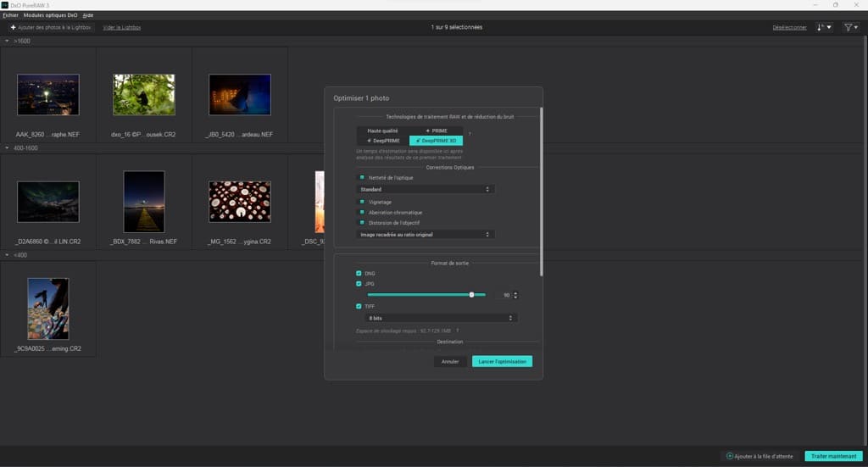Image resolution: width=868 pixels, height=467 pixels.
Task: Select the Haute qualité processing mode
Action: click(382, 131)
